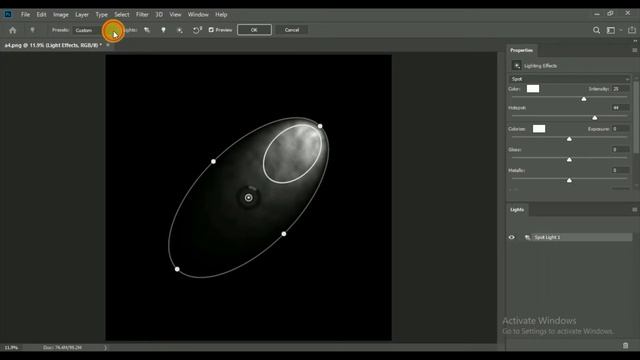Screen dimensions: 640x360
Task: Click the Colorize swatch
Action: (x=539, y=129)
